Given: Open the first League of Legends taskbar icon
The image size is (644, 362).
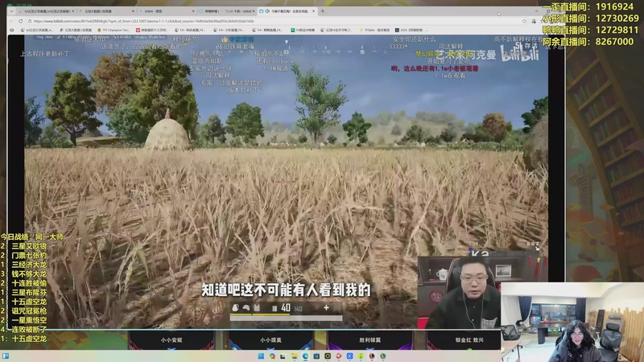Looking at the screenshot, I should click(372, 356).
